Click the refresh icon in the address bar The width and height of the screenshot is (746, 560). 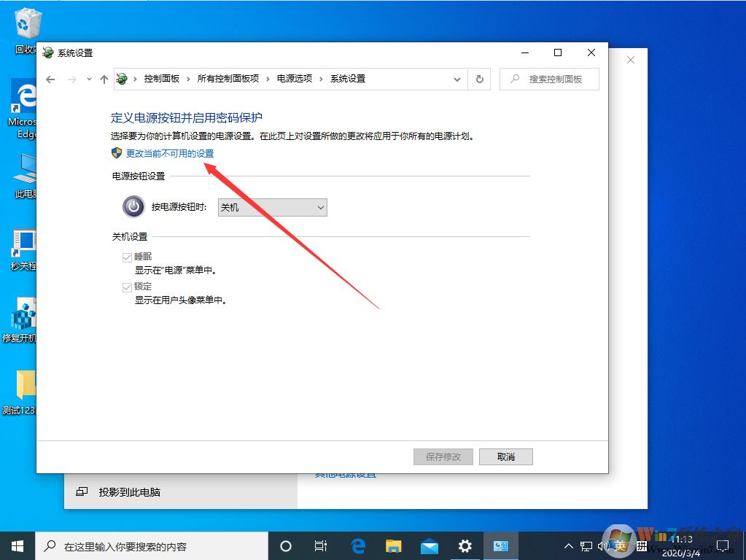coord(479,79)
